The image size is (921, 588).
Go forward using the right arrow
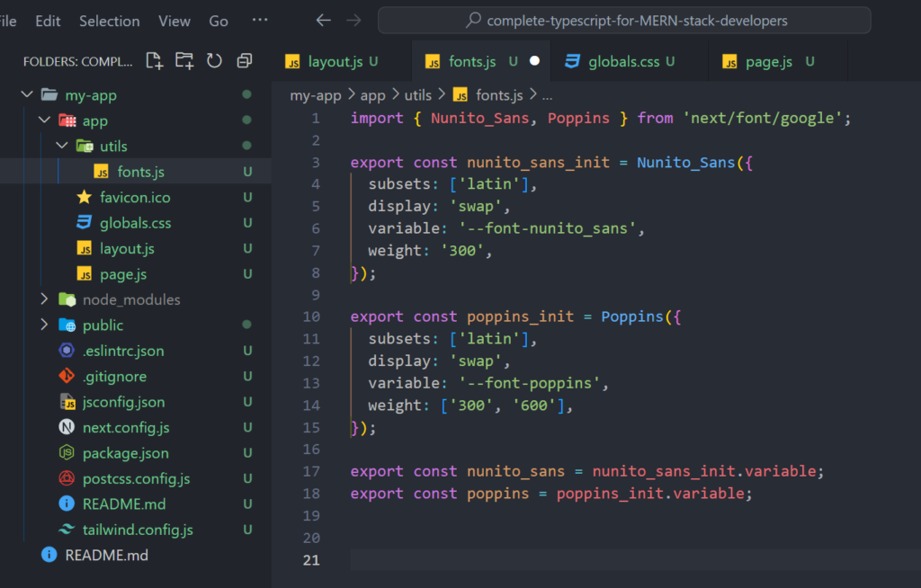[x=354, y=20]
